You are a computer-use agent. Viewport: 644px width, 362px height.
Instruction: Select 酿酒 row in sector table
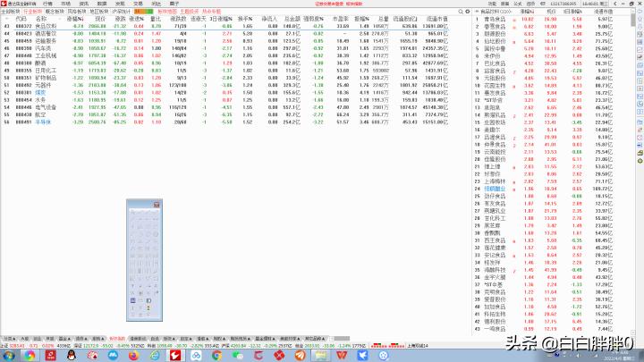(225, 63)
